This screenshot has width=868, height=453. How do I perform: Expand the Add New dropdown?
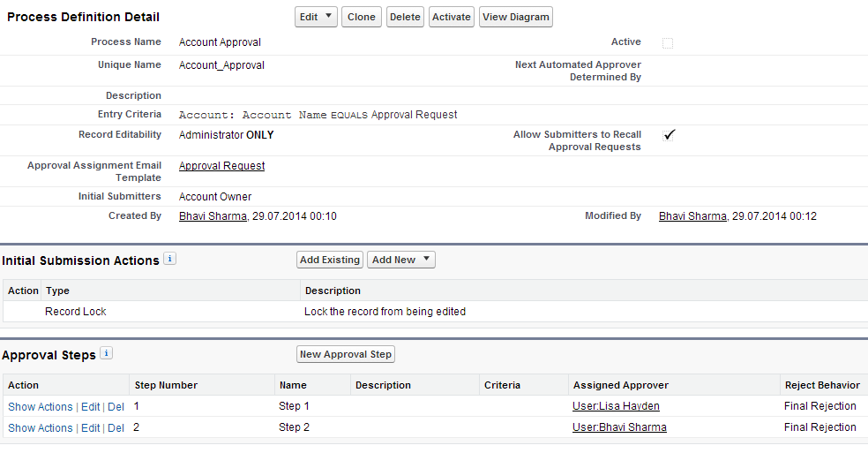[x=401, y=260]
